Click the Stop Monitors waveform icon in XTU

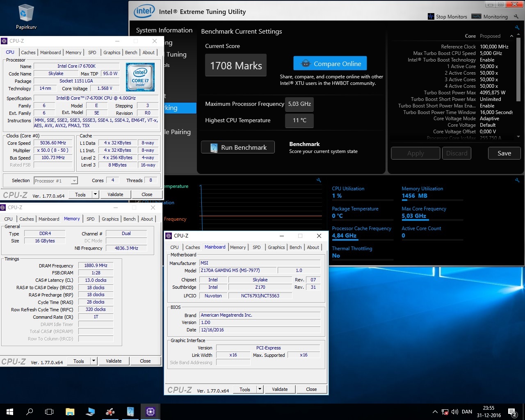[431, 16]
